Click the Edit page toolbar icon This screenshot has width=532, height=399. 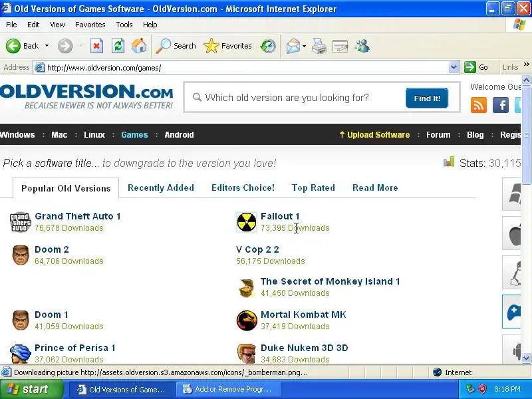[x=340, y=46]
